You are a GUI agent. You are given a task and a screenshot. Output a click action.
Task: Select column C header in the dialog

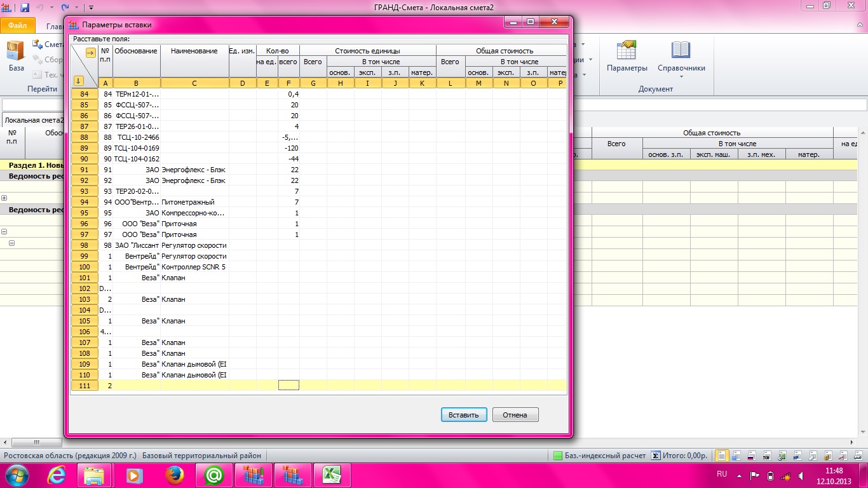point(194,83)
